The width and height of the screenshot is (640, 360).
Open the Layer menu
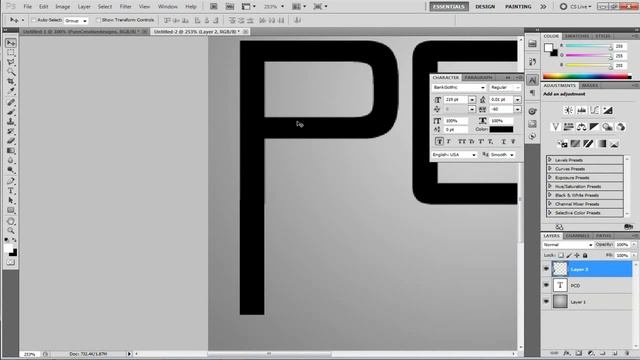(x=84, y=7)
